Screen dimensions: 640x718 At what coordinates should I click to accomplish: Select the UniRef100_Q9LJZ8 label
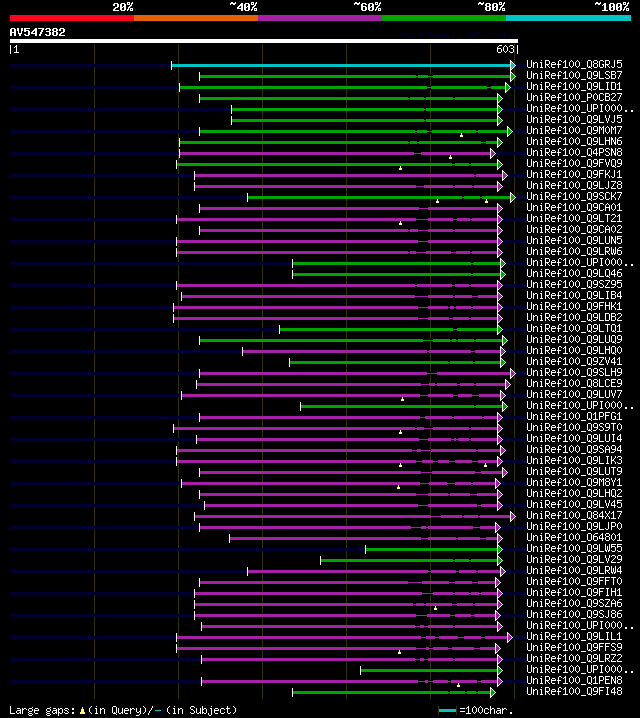click(574, 185)
